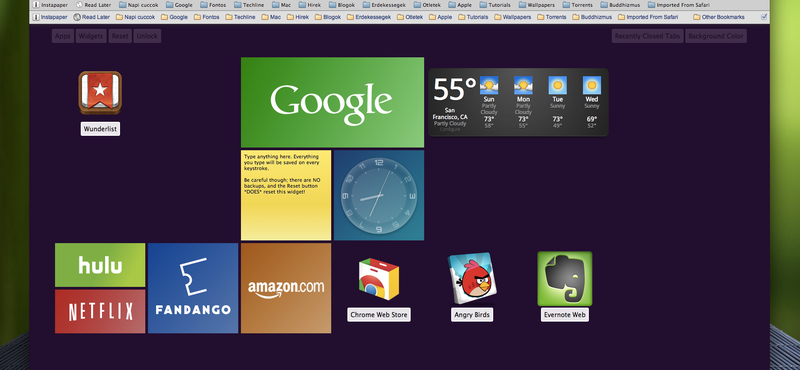Screen dimensions: 800x370
Task: Click Sunday's partly cloudy weather icon
Action: (489, 85)
